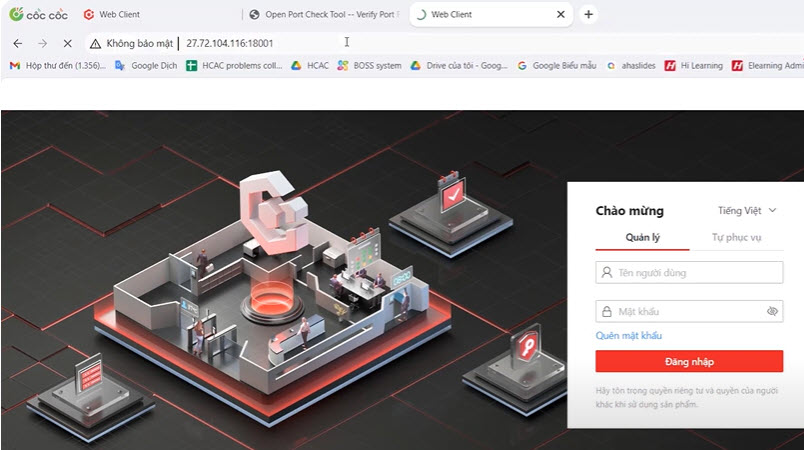Open the Hi Learning bookmark

(x=693, y=66)
